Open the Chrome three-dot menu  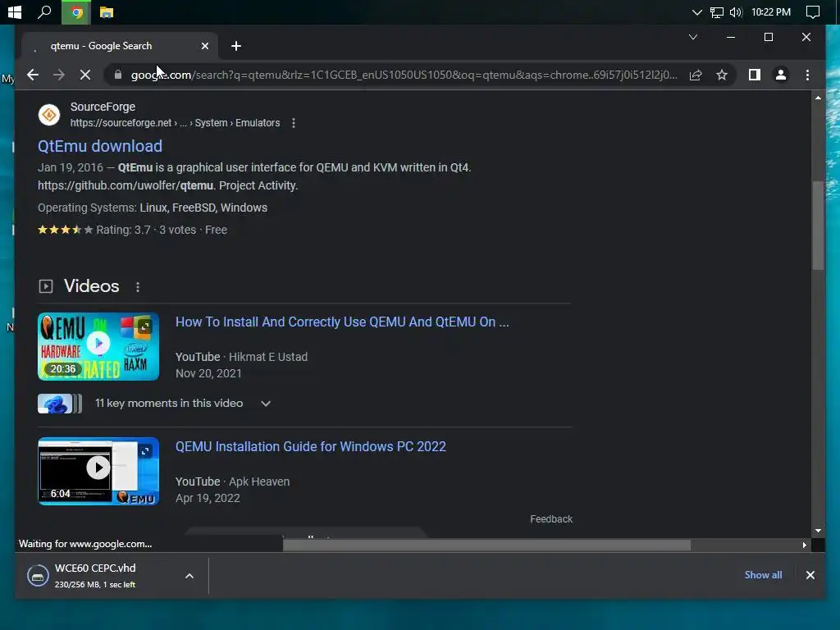click(807, 75)
